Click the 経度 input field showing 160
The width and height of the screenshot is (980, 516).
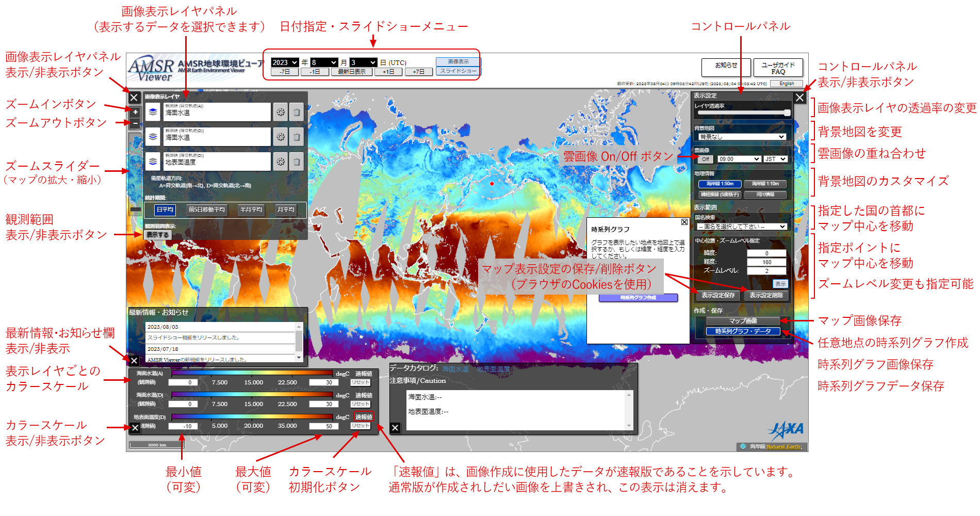click(766, 262)
